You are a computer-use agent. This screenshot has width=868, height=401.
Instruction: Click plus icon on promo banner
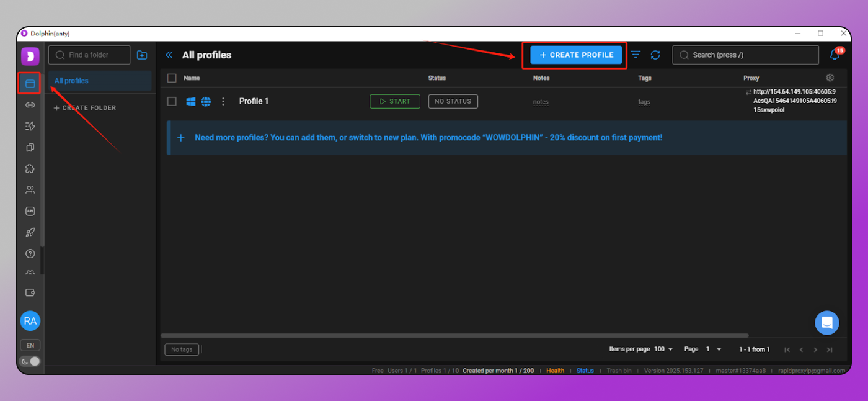pyautogui.click(x=180, y=138)
